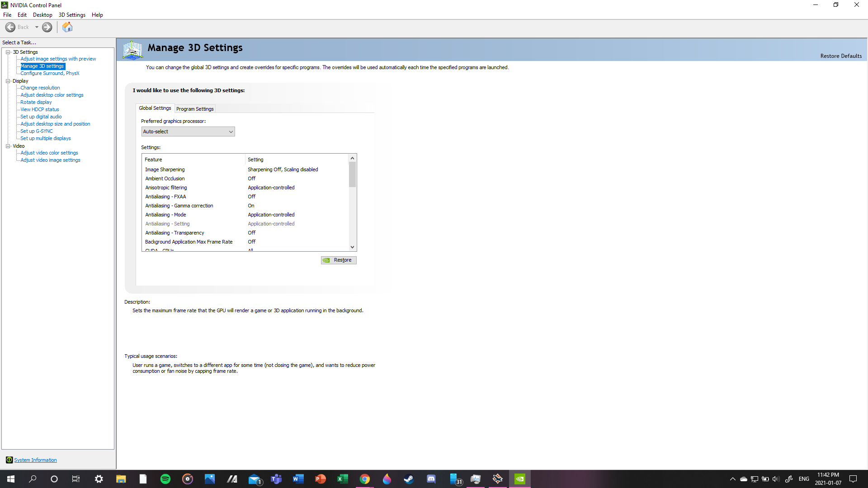The height and width of the screenshot is (488, 868).
Task: Collapse the Display tree node
Action: 8,81
